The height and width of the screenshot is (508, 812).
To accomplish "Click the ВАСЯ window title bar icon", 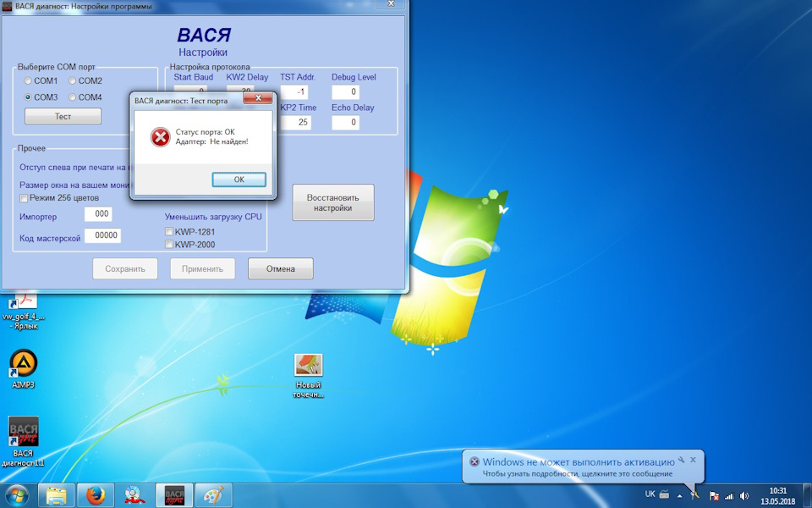I will pyautogui.click(x=7, y=6).
